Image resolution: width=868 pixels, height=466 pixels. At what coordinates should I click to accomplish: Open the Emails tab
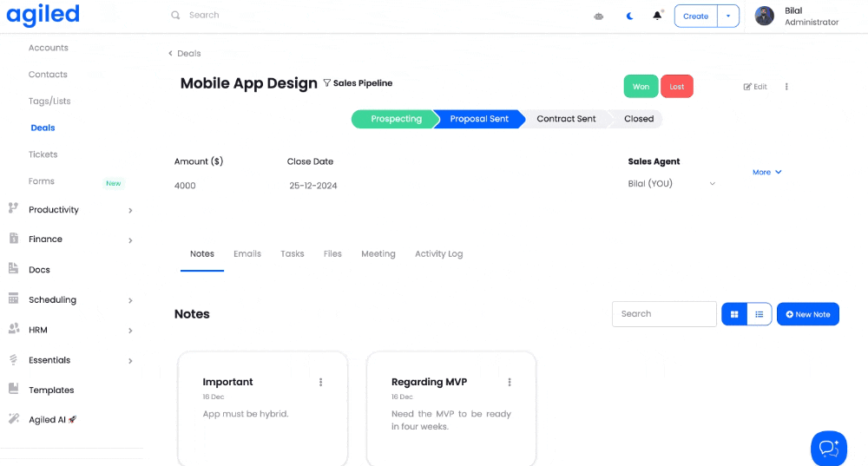pos(247,254)
